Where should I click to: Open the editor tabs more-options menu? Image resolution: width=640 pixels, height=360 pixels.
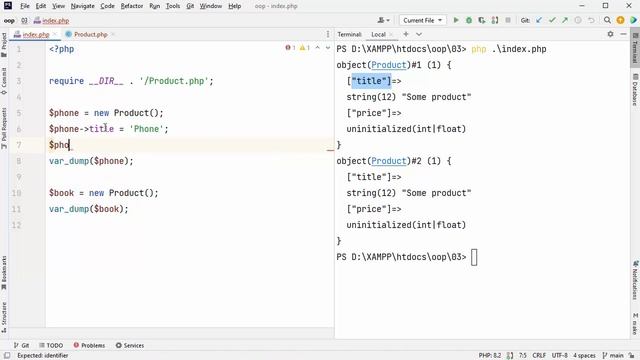tap(328, 34)
